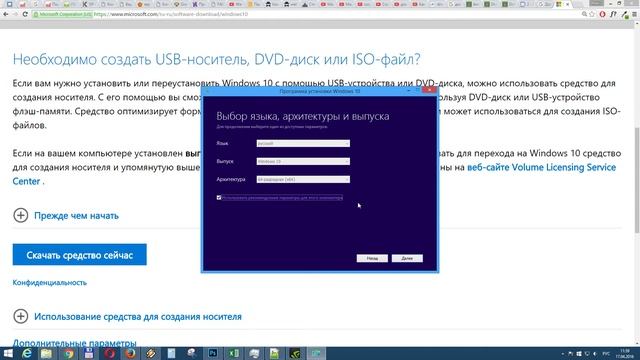This screenshot has height=360, width=640.
Task: Show hidden tray icons with the arrow
Action: click(563, 353)
